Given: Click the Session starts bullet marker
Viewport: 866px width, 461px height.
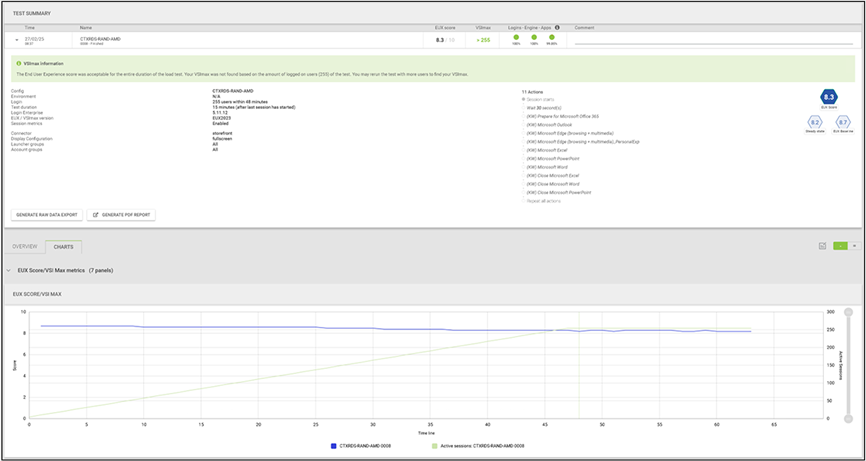Looking at the screenshot, I should [523, 99].
